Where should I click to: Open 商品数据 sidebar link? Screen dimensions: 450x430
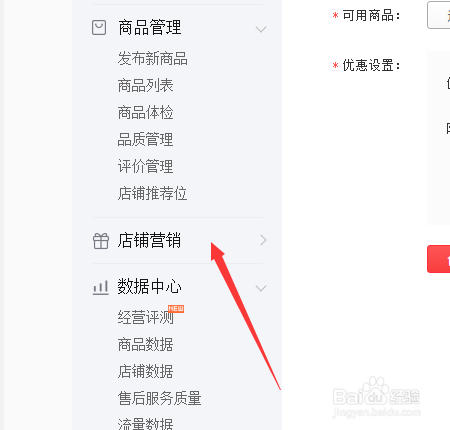point(145,344)
